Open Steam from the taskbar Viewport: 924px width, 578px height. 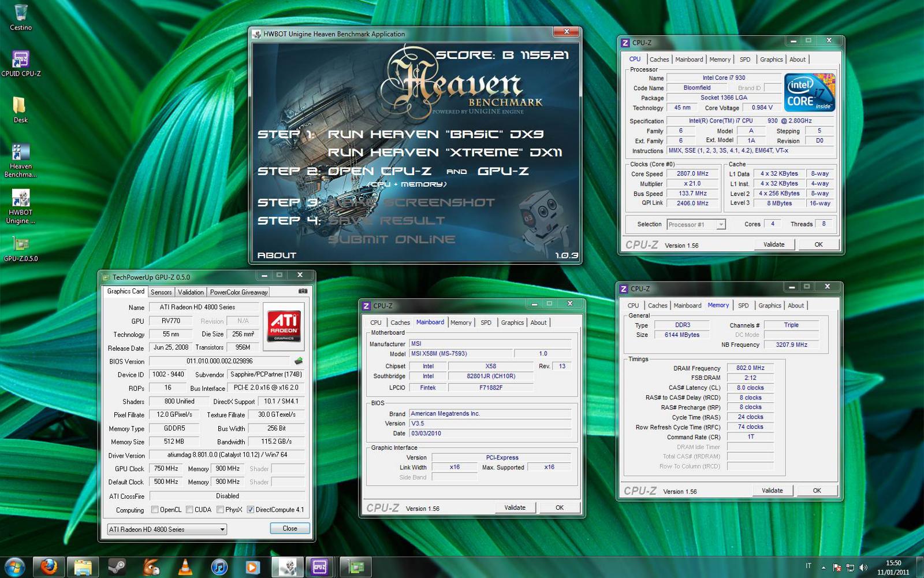(x=117, y=567)
